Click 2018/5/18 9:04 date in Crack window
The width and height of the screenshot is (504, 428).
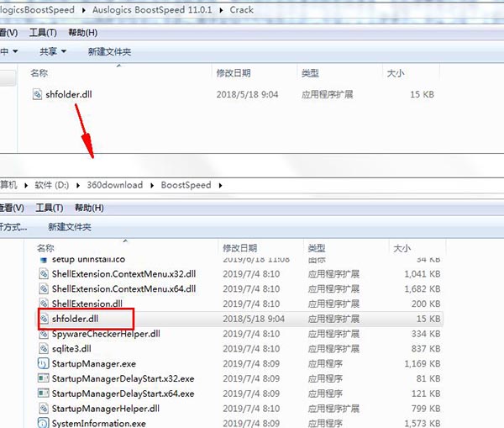click(x=247, y=94)
